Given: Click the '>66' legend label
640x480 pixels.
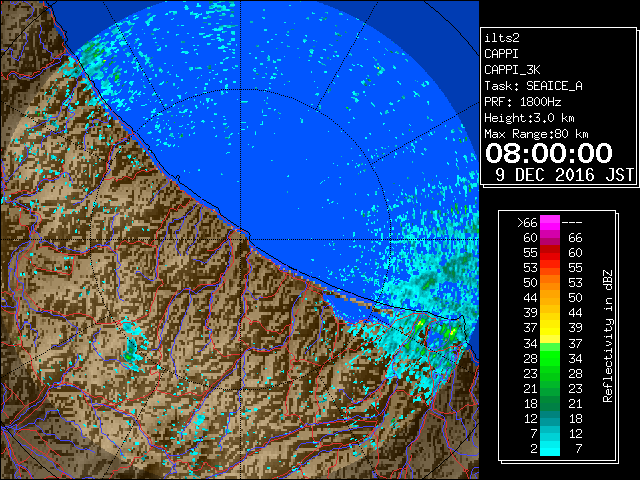Looking at the screenshot, I should [527, 223].
